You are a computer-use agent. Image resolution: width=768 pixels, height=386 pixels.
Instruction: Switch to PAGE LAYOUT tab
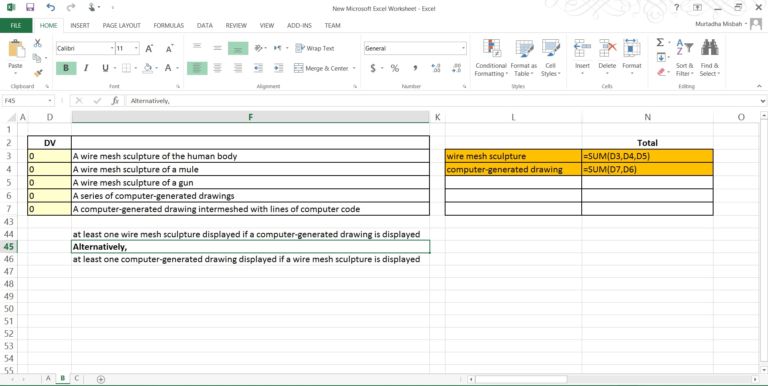click(x=121, y=25)
